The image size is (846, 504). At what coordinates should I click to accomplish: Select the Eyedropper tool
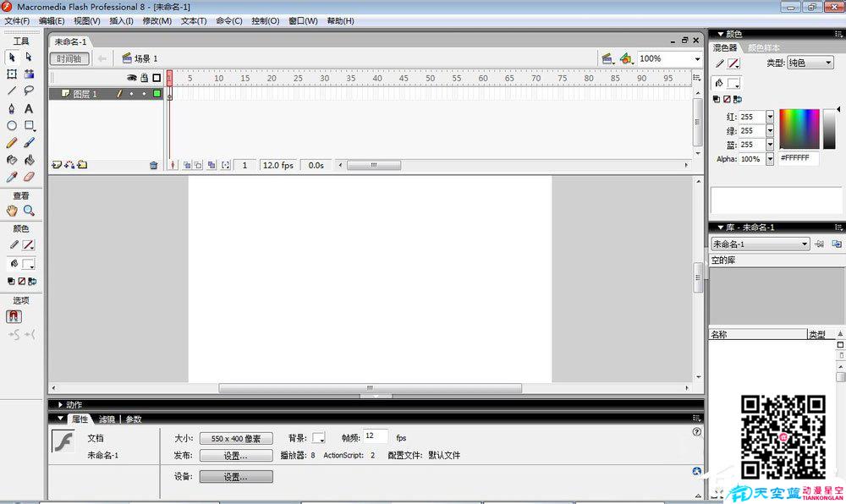(x=12, y=177)
